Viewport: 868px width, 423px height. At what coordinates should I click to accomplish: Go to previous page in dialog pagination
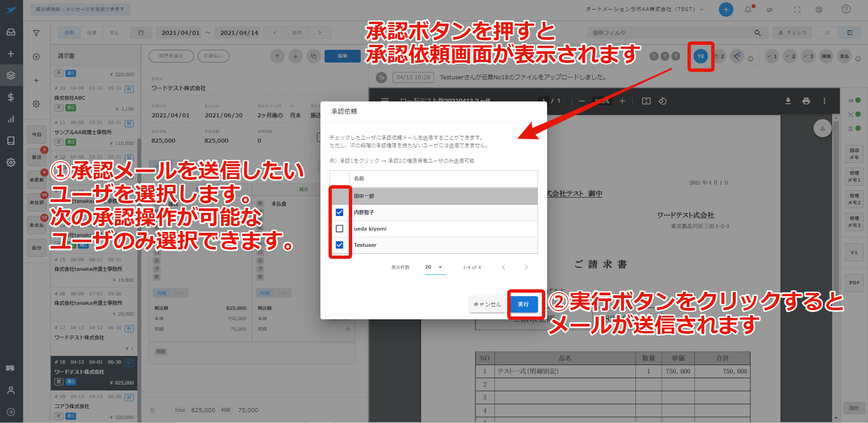tap(503, 267)
